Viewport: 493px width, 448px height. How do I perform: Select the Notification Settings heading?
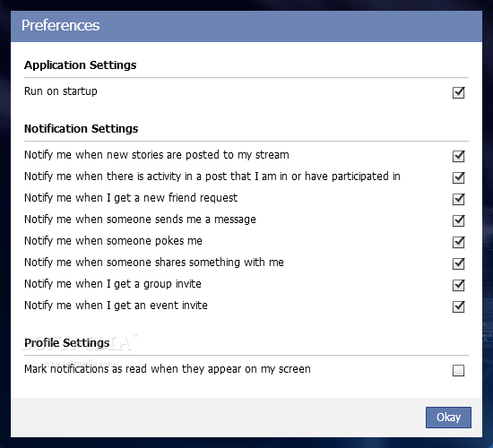[81, 129]
